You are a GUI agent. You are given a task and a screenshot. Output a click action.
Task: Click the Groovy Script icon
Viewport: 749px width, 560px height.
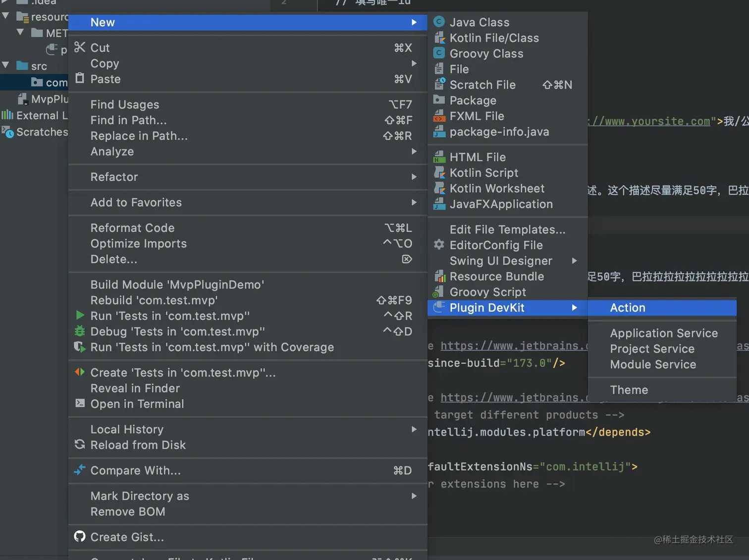tap(439, 292)
